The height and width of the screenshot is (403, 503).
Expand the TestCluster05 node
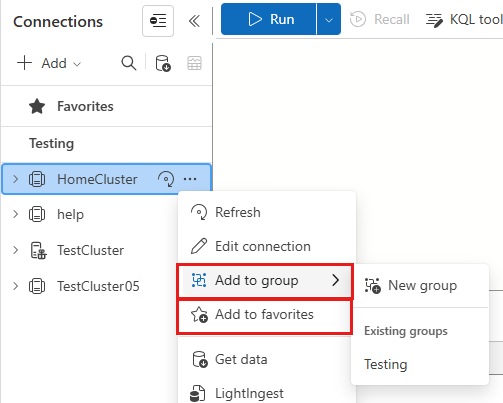point(15,286)
